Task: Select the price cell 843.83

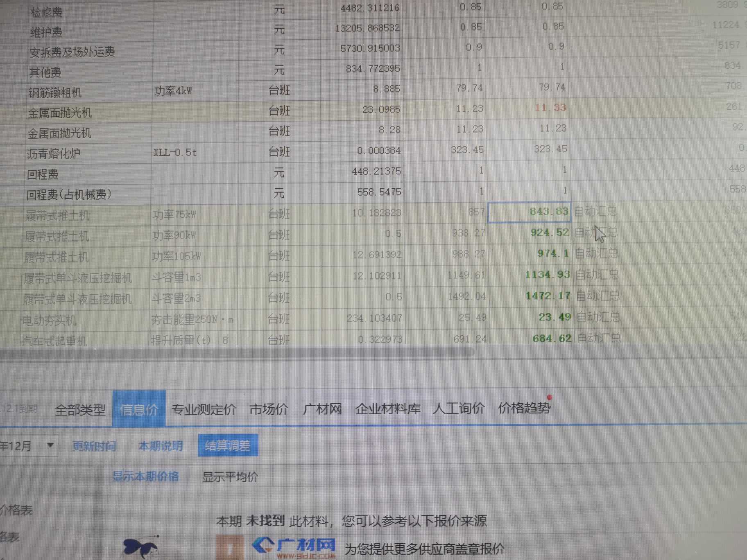Action: (529, 212)
